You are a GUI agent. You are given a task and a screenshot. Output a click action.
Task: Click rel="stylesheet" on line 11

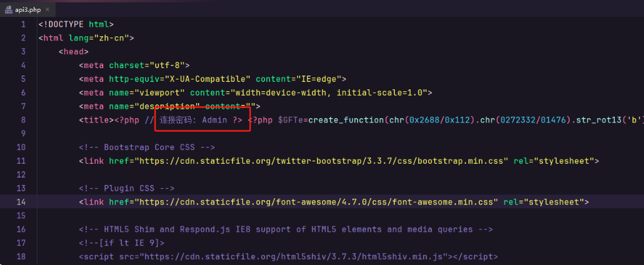point(554,161)
